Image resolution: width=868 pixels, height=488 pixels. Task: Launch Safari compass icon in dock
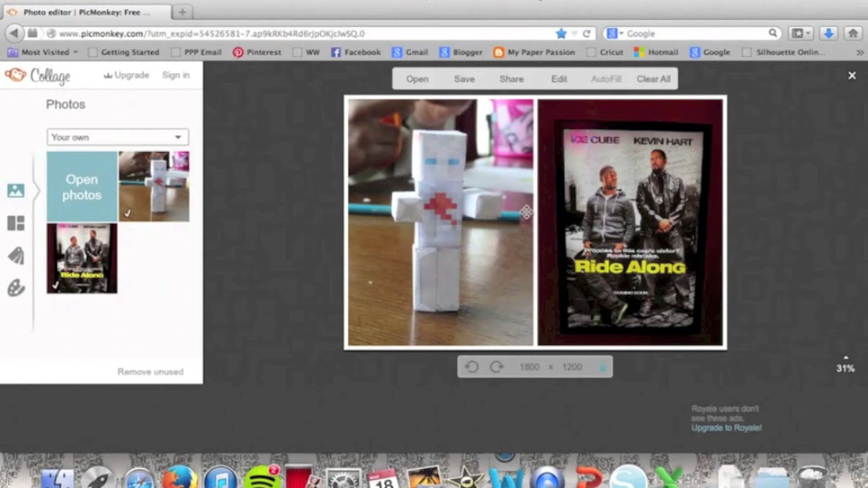click(139, 479)
